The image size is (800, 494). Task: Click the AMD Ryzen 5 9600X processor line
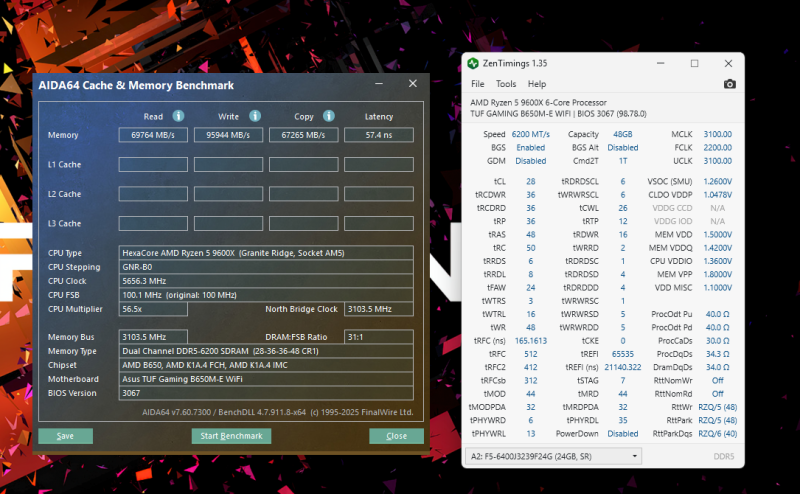[538, 102]
